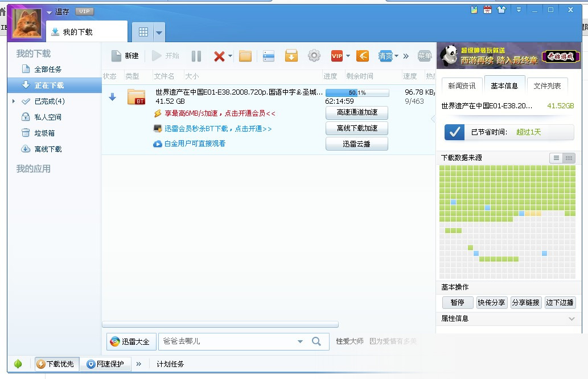Open the red calendar icon in title bar

487,10
